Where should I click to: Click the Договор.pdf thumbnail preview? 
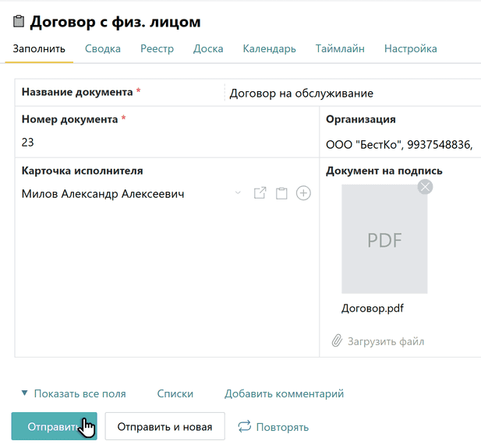384,239
